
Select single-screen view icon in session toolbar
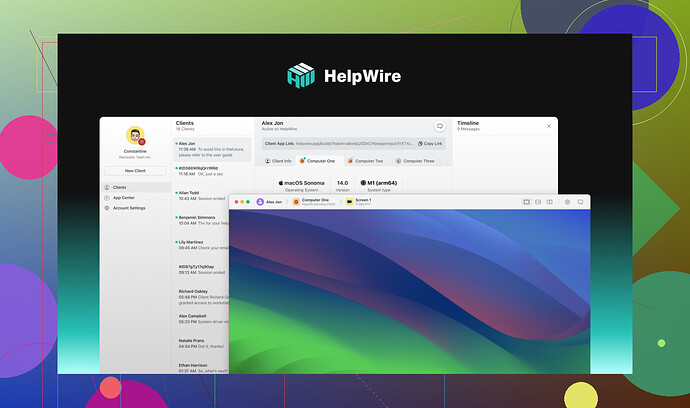[526, 202]
